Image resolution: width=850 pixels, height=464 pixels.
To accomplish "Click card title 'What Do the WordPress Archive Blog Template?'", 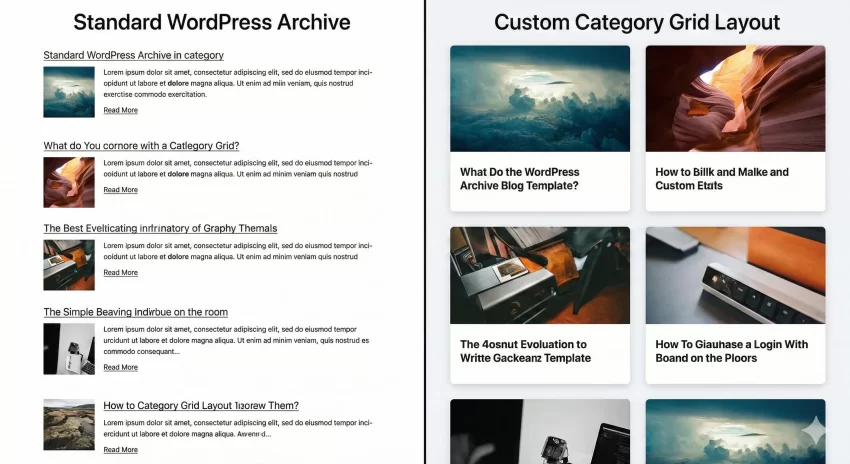I will pos(520,179).
